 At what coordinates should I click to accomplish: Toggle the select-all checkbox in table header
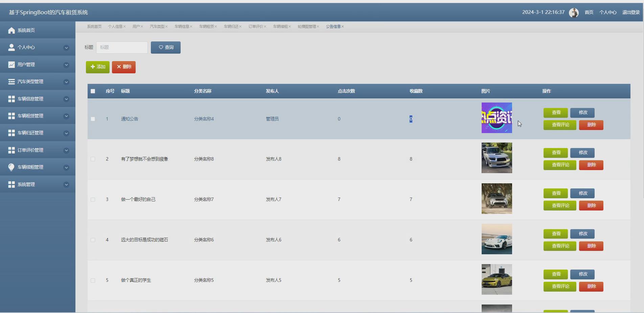93,91
